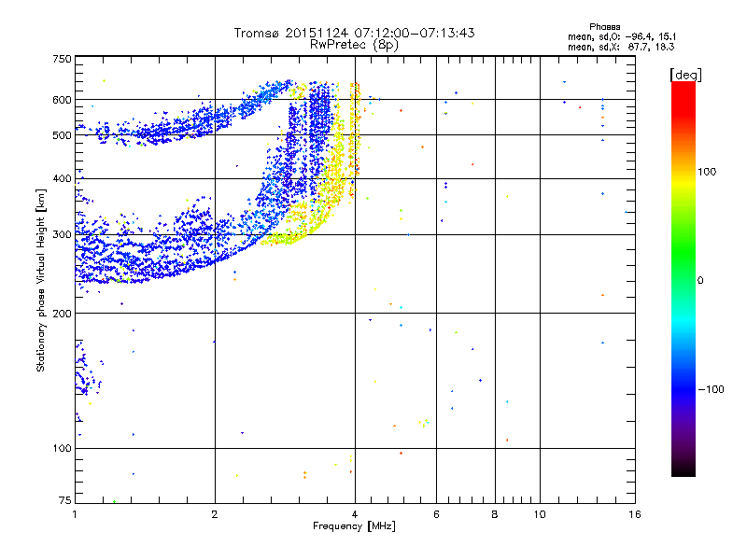Viewport: 747px width, 560px height.
Task: Click the '2' frequency tick label
Action: click(215, 514)
